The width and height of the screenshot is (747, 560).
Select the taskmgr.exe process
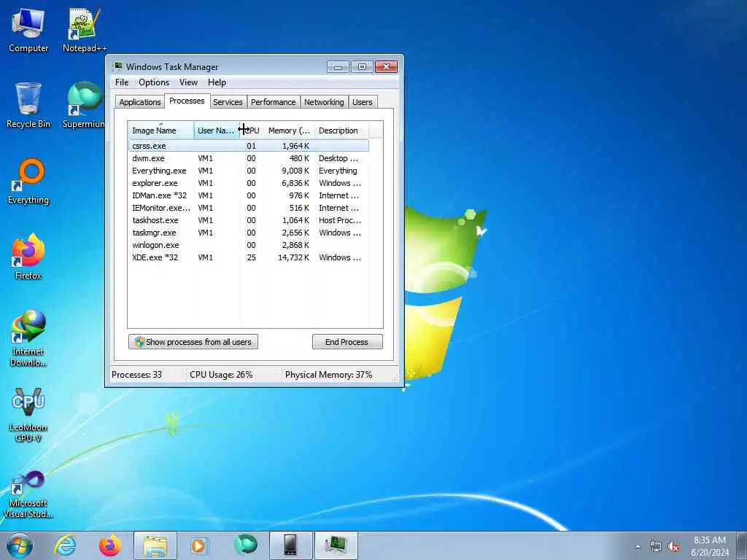[248, 233]
